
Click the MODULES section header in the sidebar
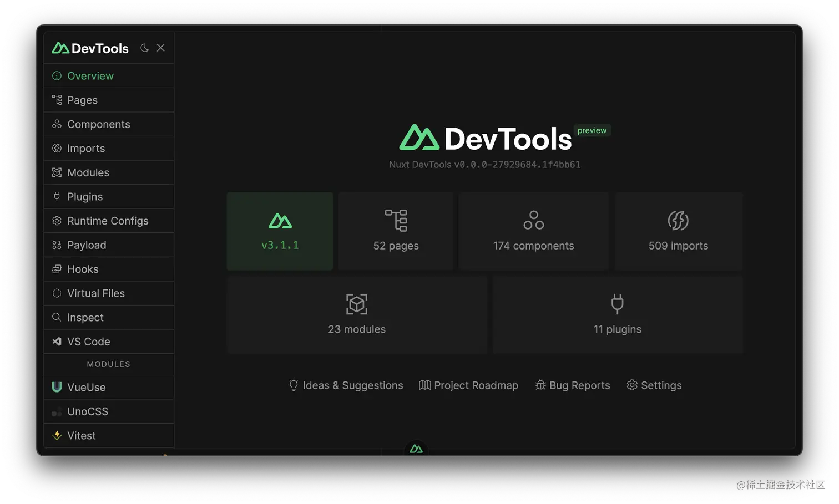pyautogui.click(x=109, y=364)
